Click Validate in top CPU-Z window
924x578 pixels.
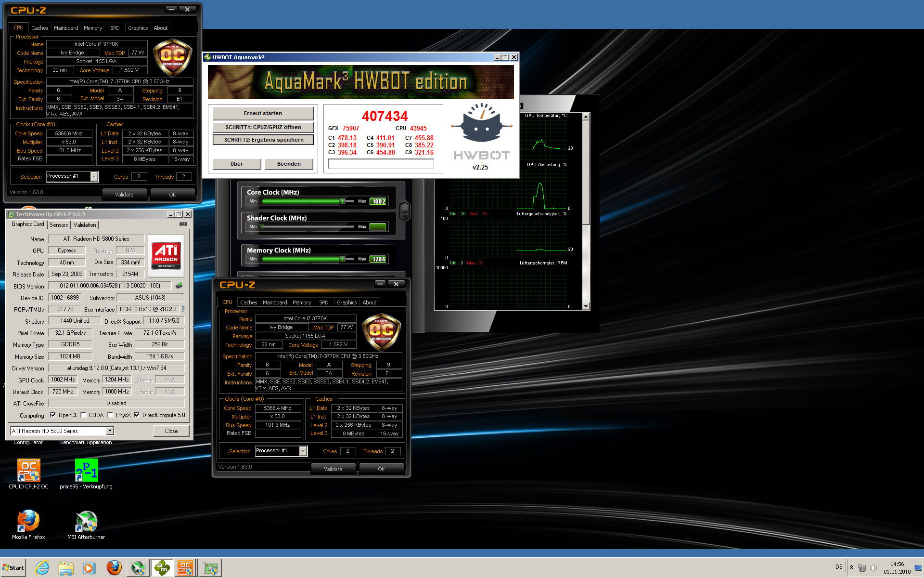[x=124, y=195]
